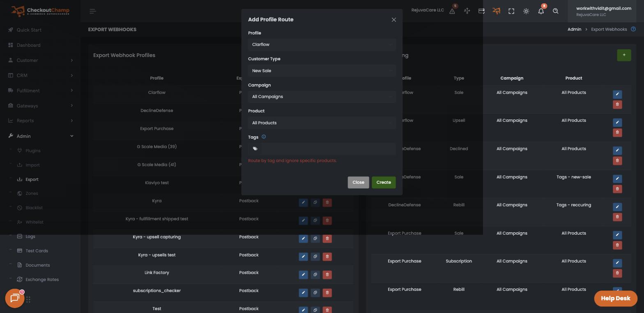Delete the subscriptions_checker profile
Viewport: 644px width, 313px height.
pyautogui.click(x=327, y=292)
